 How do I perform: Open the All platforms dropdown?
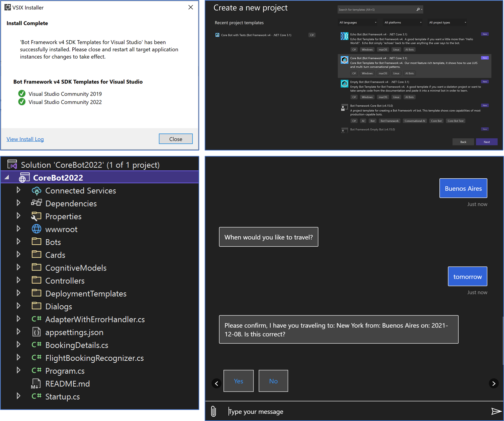tap(403, 22)
